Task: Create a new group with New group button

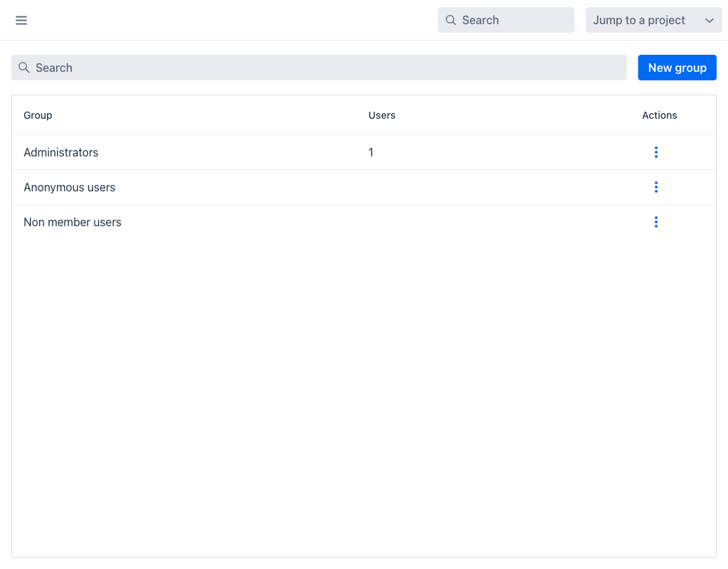Action: click(x=677, y=68)
